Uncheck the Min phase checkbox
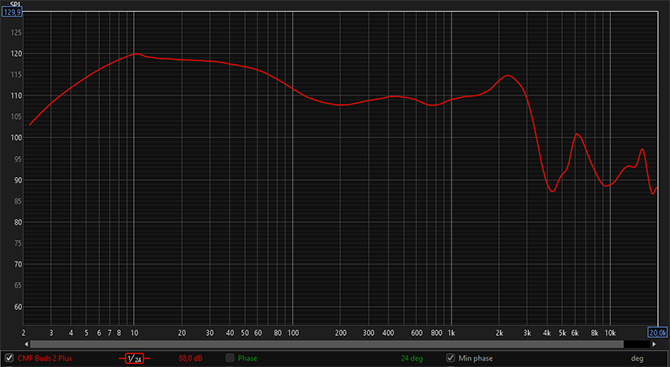The height and width of the screenshot is (367, 670). coord(450,358)
